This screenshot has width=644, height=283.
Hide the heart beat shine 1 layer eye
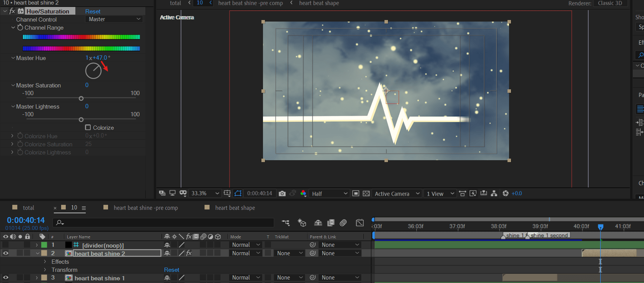point(6,277)
